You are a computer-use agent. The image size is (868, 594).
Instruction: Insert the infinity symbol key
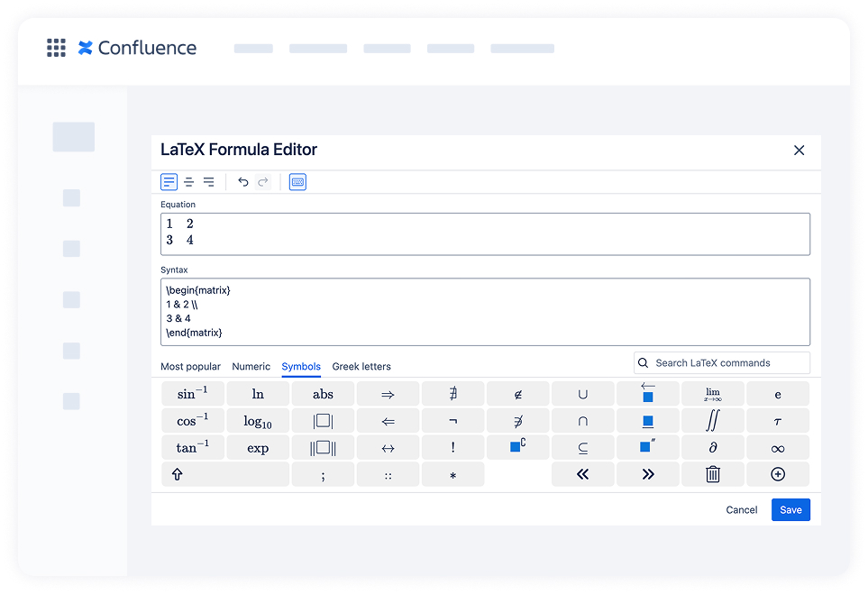778,448
